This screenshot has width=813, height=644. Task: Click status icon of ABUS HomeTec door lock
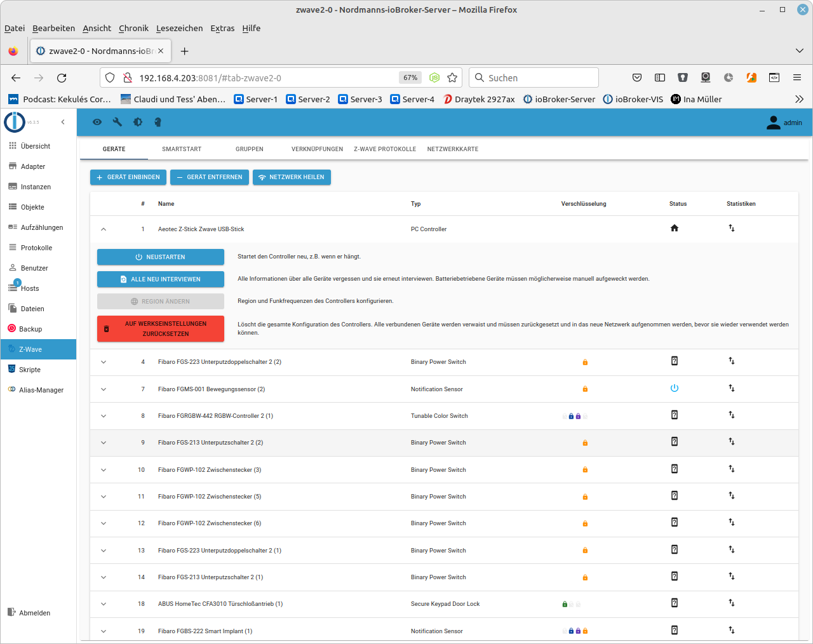pyautogui.click(x=675, y=603)
